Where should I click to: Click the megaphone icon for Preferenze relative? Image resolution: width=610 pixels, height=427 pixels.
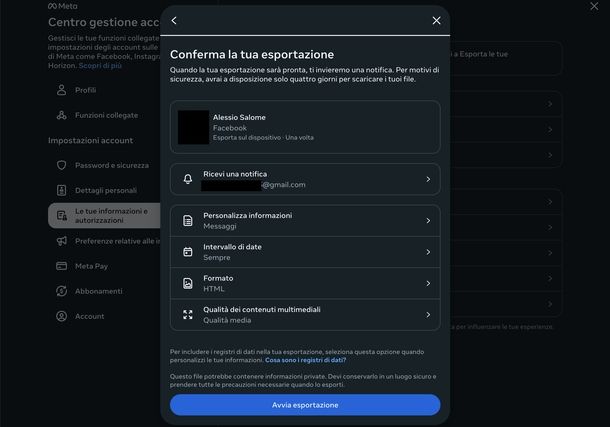[61, 241]
